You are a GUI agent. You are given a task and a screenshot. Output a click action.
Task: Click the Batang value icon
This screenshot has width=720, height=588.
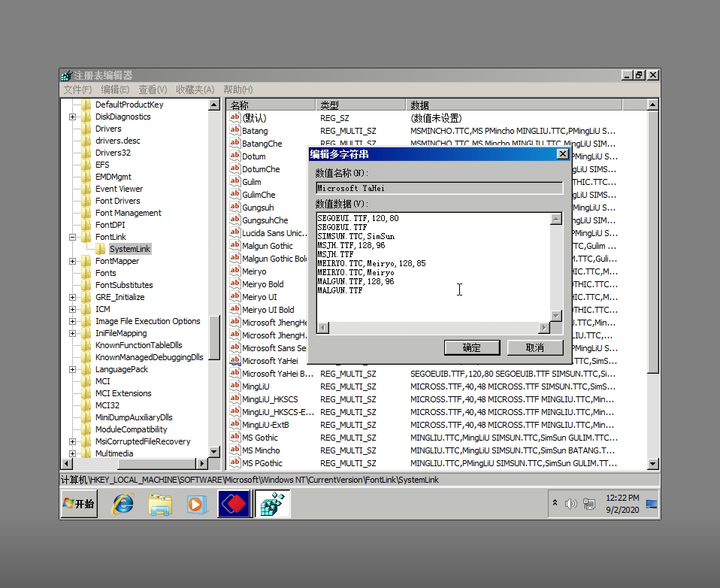pos(235,130)
